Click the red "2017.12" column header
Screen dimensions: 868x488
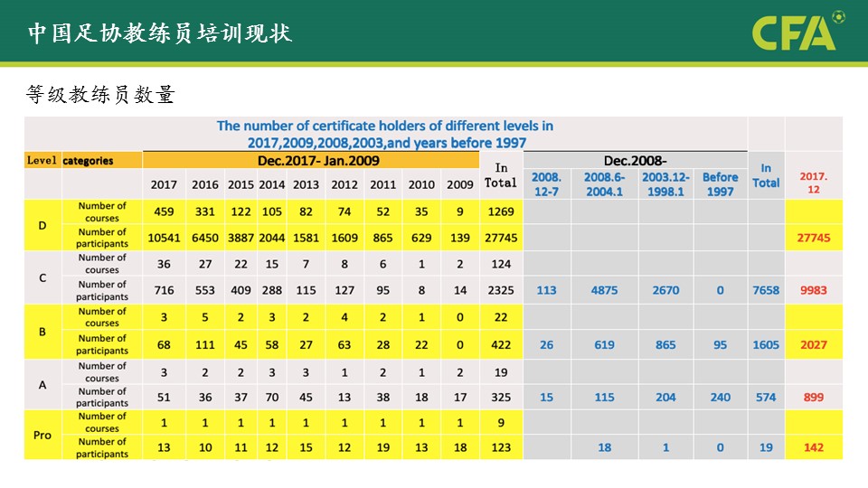pos(813,183)
